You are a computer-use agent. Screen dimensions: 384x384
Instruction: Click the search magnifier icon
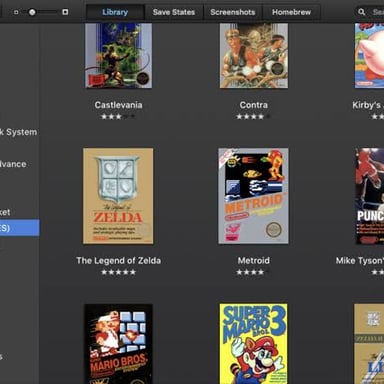362,12
